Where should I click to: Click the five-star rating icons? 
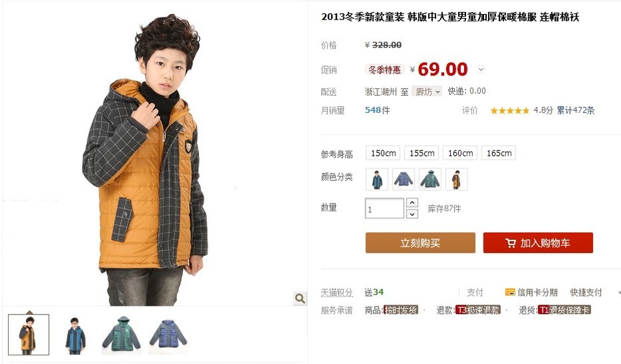point(509,110)
